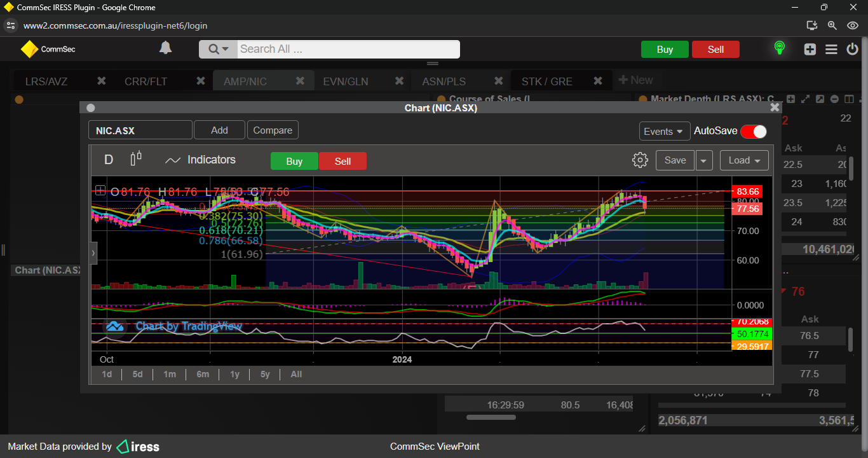This screenshot has height=458, width=868.
Task: Click the power logout icon
Action: [x=853, y=49]
